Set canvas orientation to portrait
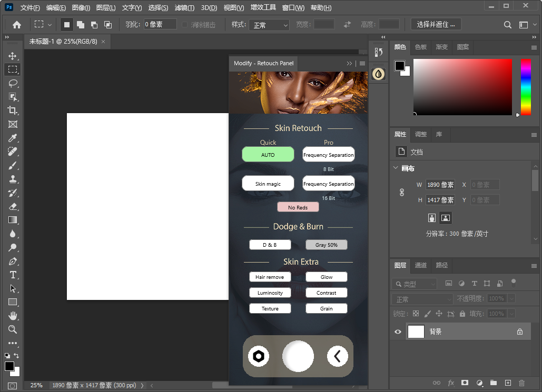 click(432, 218)
